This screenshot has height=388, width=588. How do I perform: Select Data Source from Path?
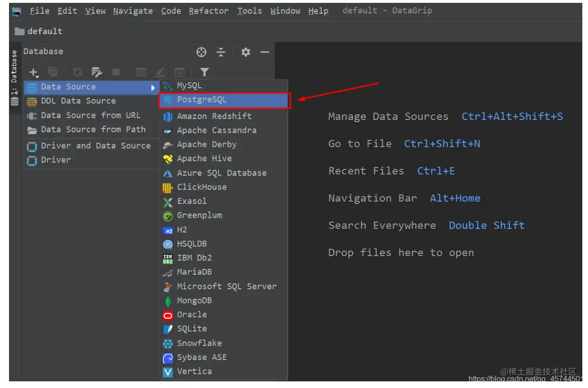point(91,129)
